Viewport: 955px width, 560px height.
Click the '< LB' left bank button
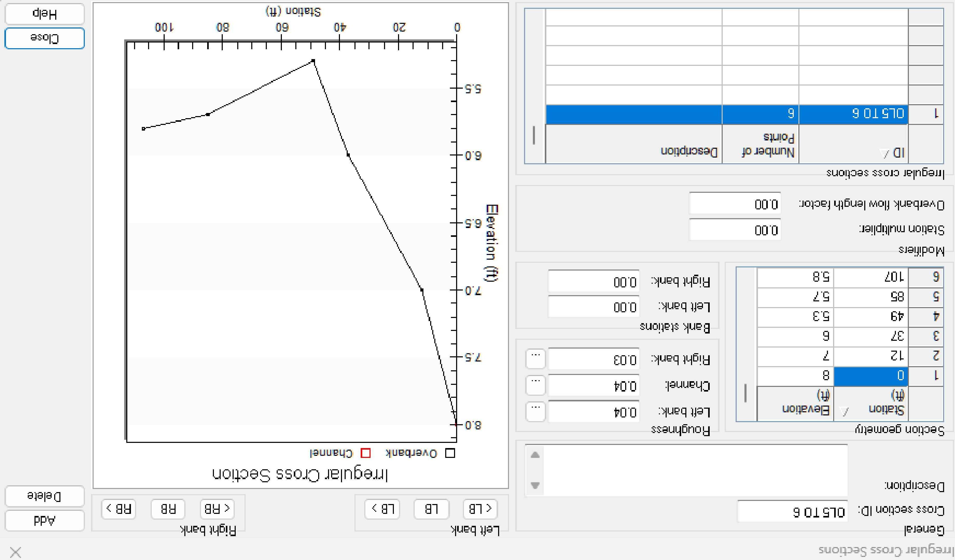click(x=480, y=508)
